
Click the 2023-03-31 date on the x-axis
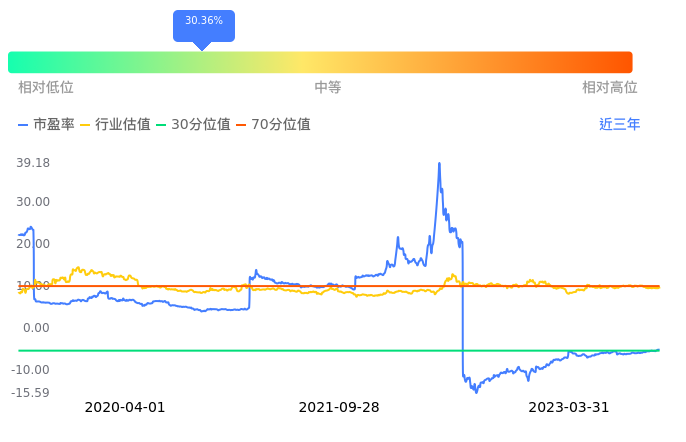click(569, 408)
